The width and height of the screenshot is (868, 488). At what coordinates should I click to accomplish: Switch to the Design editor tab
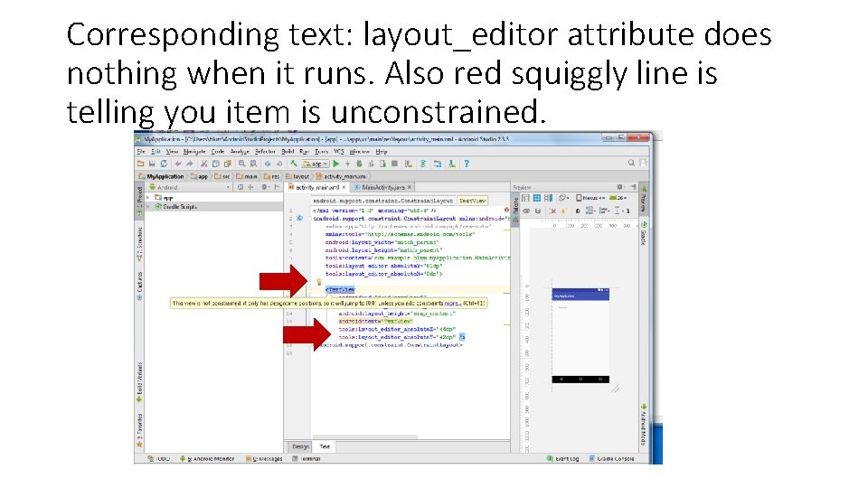[300, 446]
